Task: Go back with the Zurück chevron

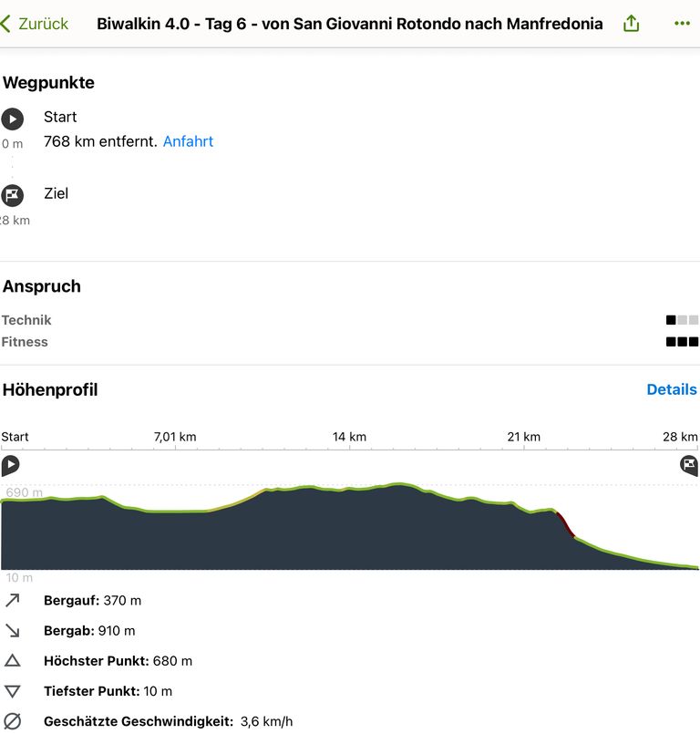Action: (5, 24)
